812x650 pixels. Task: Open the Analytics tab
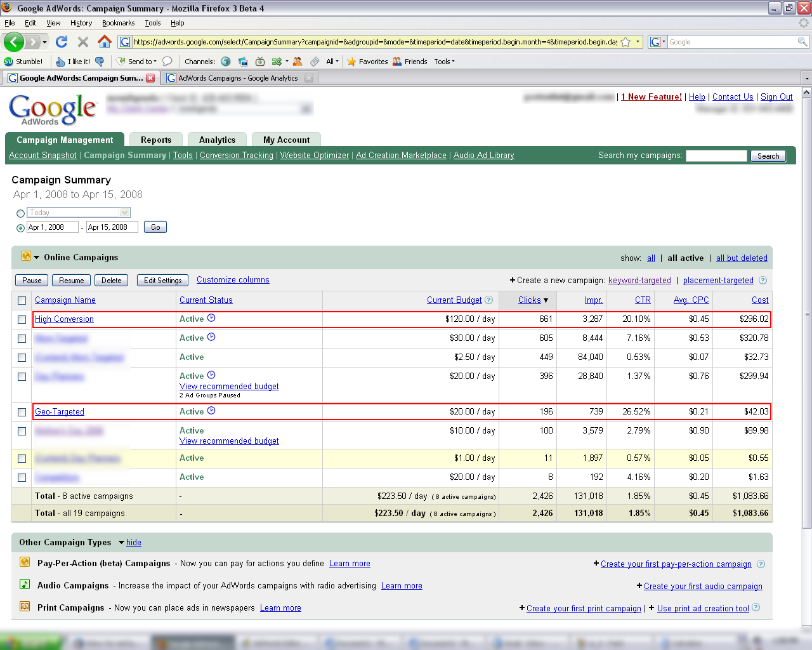pyautogui.click(x=217, y=140)
